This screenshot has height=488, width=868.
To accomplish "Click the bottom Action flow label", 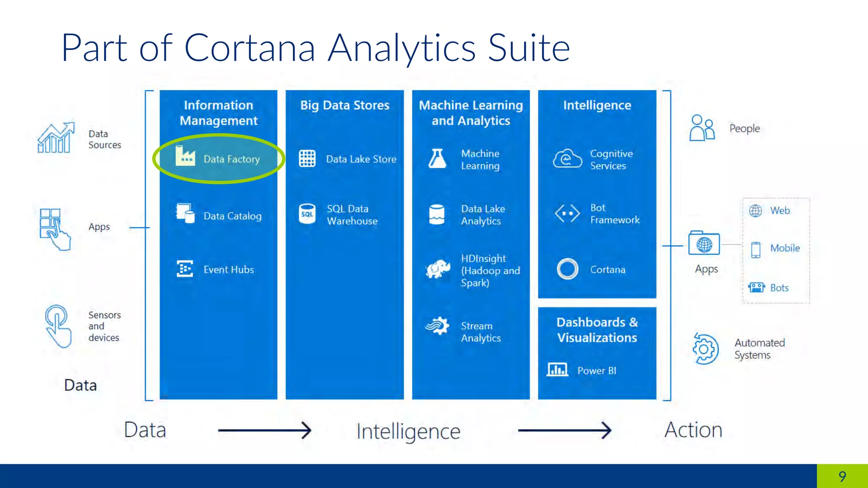I will [693, 430].
